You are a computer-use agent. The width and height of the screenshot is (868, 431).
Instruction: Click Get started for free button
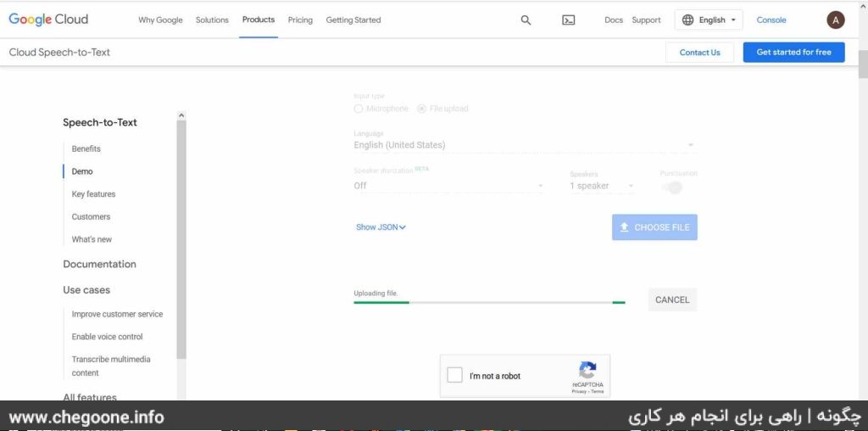[793, 52]
